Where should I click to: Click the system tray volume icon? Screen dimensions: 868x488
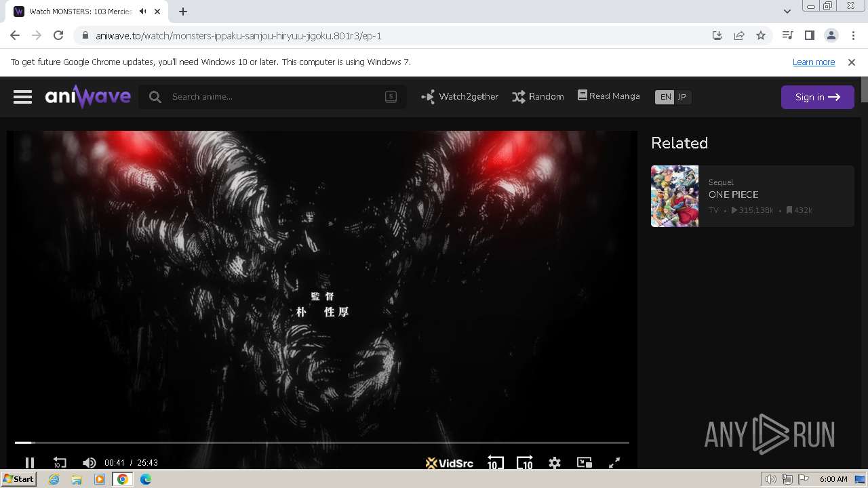point(771,479)
